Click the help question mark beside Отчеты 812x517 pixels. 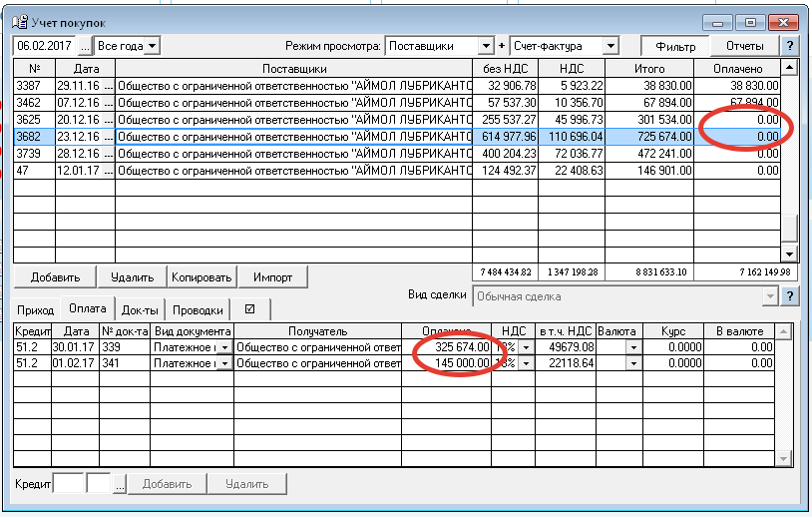pyautogui.click(x=789, y=46)
